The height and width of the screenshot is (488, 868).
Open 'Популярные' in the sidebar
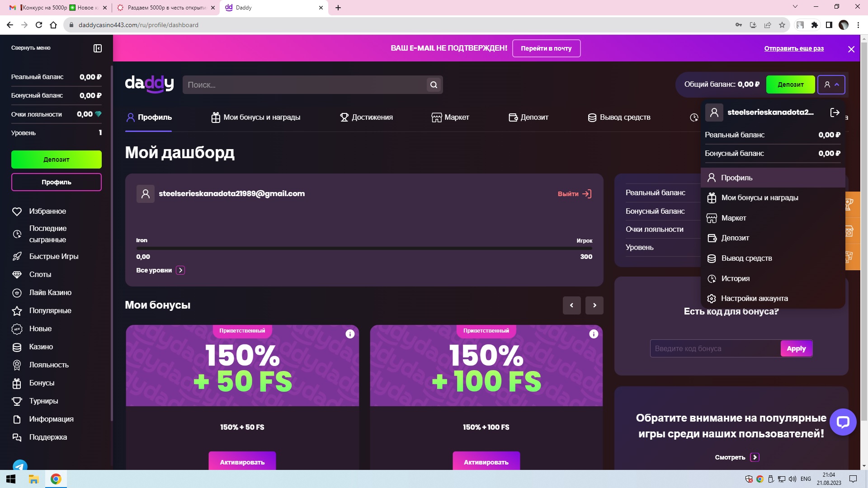point(42,311)
